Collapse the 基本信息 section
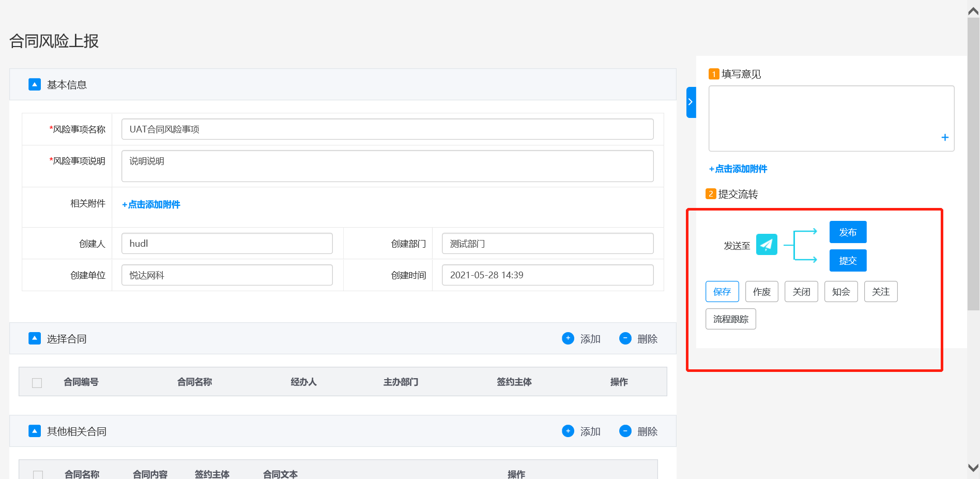This screenshot has height=479, width=980. click(x=35, y=84)
